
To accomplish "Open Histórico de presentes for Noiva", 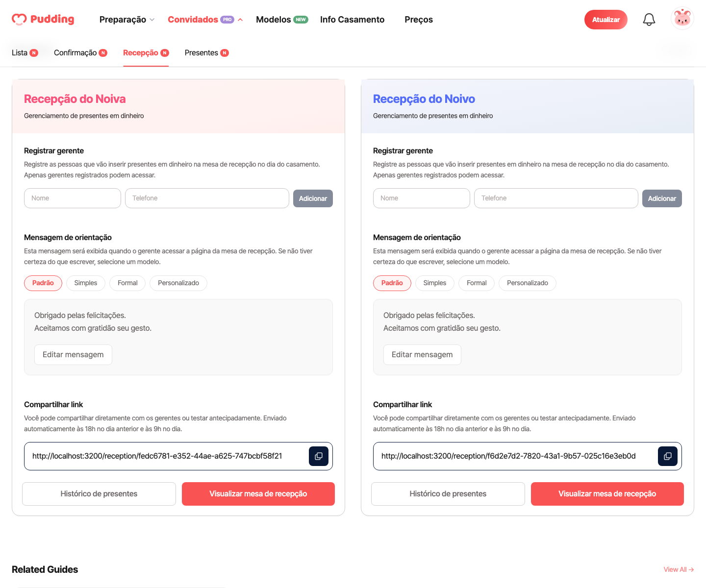I will click(x=99, y=494).
